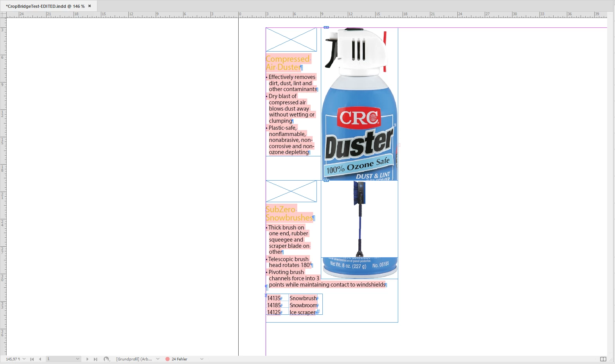Click the Snowbrush table cell
This screenshot has height=364, width=615.
(303, 298)
